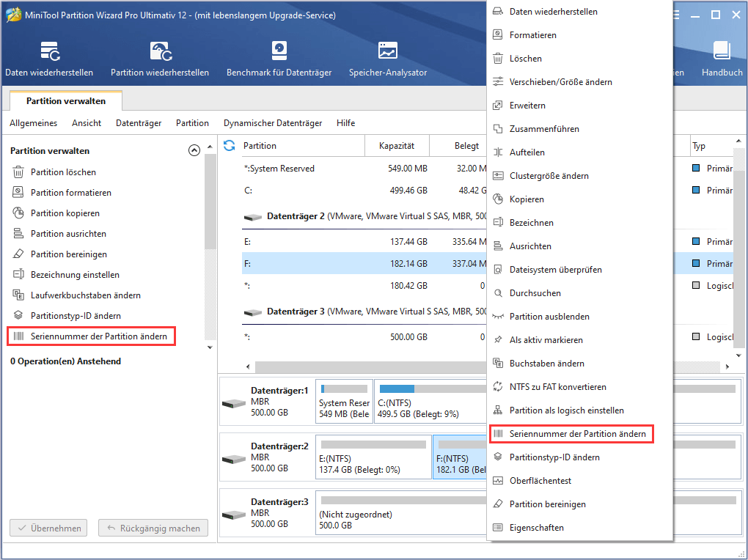
Task: Collapse the Partition verwalten section chevron
Action: 194,150
